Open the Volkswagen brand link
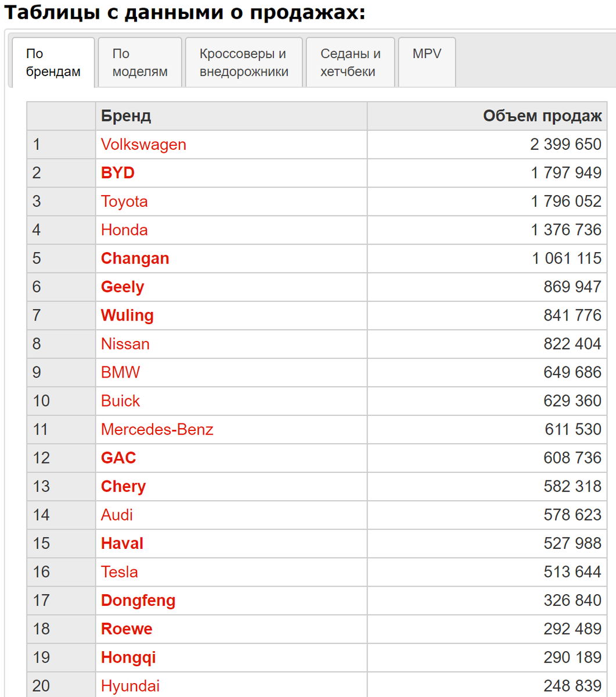616x697 pixels. pyautogui.click(x=143, y=145)
